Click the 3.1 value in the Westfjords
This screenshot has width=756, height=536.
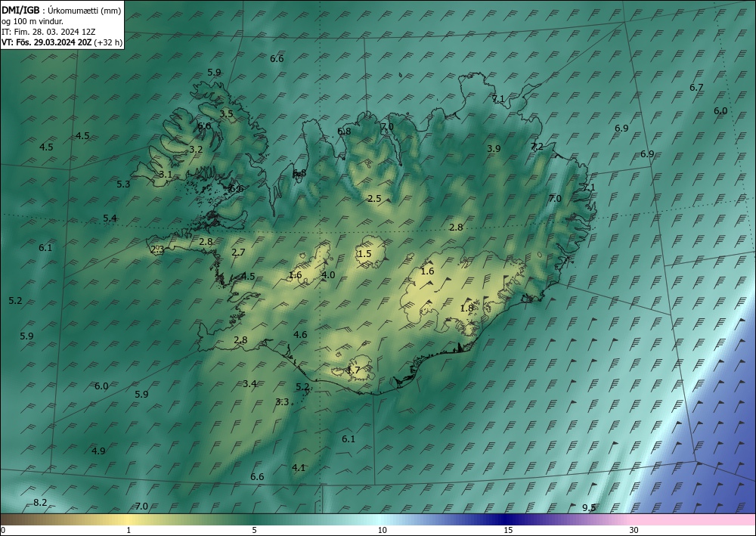click(x=166, y=175)
